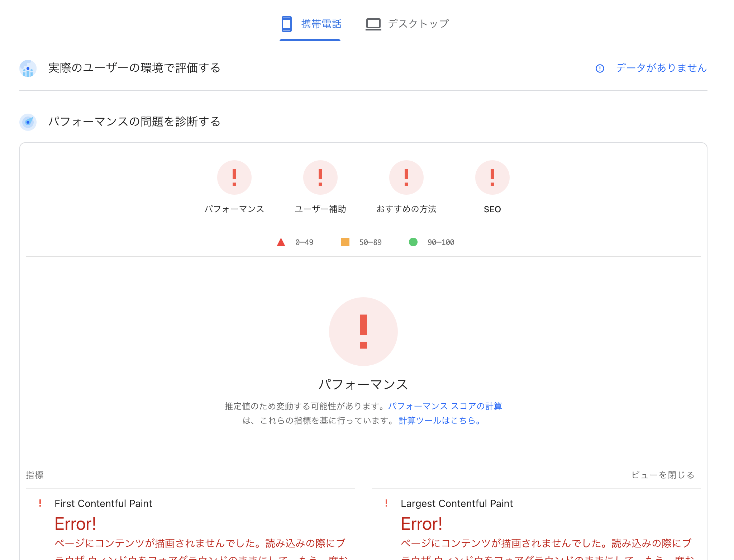Click the パフォーマンス label under first gauge
Image resolution: width=734 pixels, height=560 pixels.
coord(234,209)
